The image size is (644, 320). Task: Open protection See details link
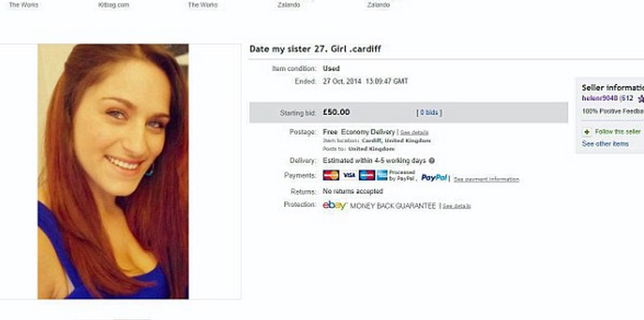[456, 206]
